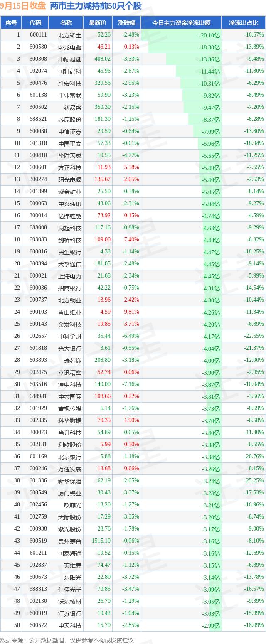Click the outflow ratio -16.57%
This screenshot has height=644, width=266.
point(254,589)
